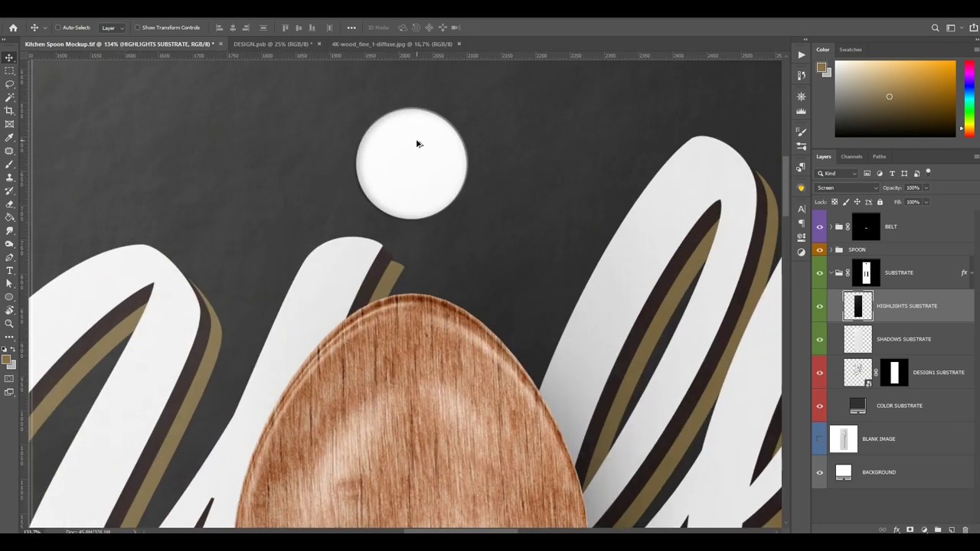Open the Move tool preset picker arrow
Viewport: 980px width, 551px height.
(x=45, y=28)
